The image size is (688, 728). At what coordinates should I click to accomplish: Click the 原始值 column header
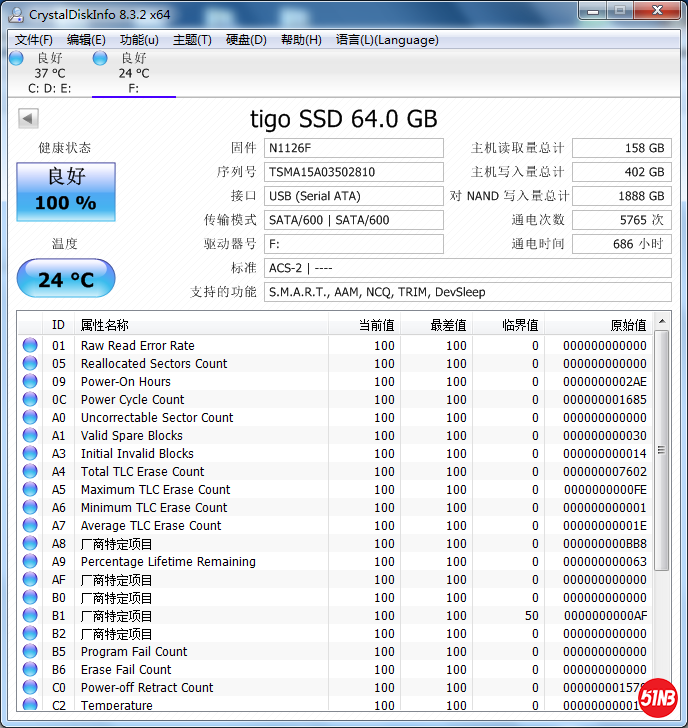click(628, 325)
